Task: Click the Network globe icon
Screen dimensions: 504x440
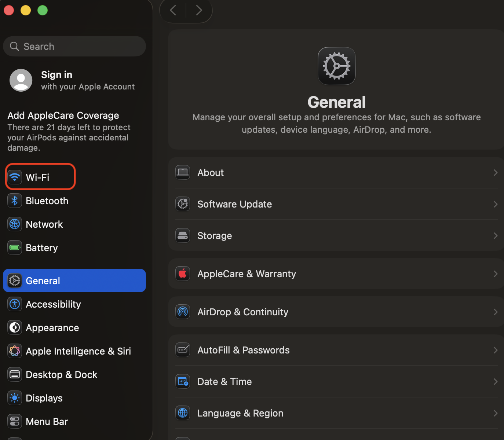Action: point(15,224)
